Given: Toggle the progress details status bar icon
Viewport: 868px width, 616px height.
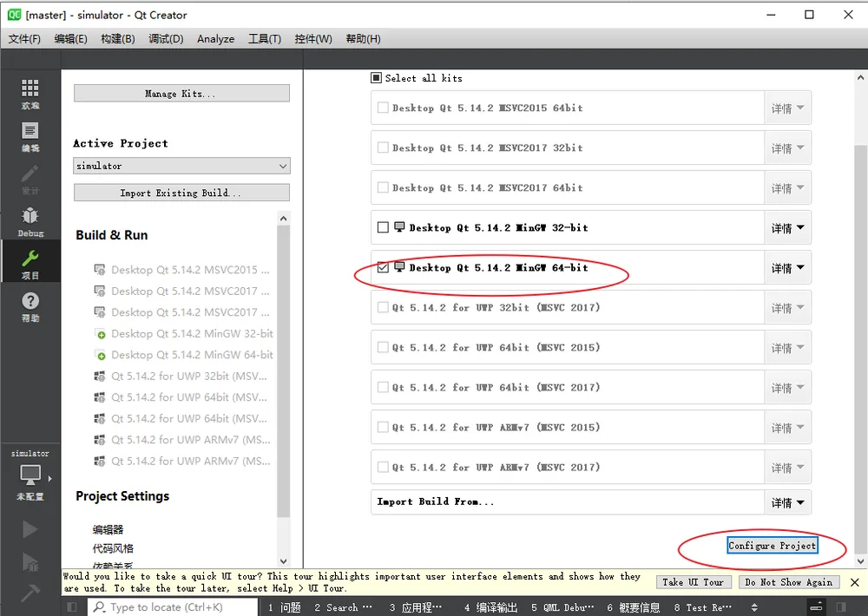Looking at the screenshot, I should pos(817,607).
